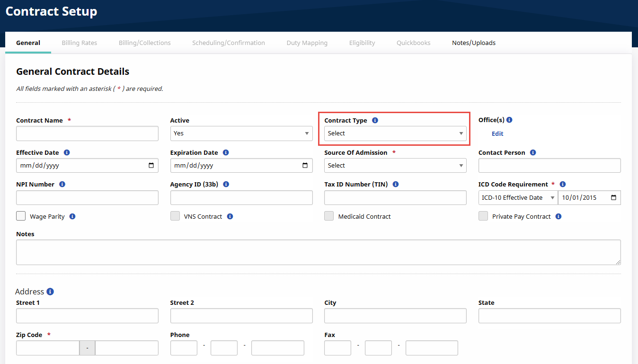This screenshot has width=638, height=364.
Task: Switch to the Notes/Uploads tab
Action: point(473,43)
